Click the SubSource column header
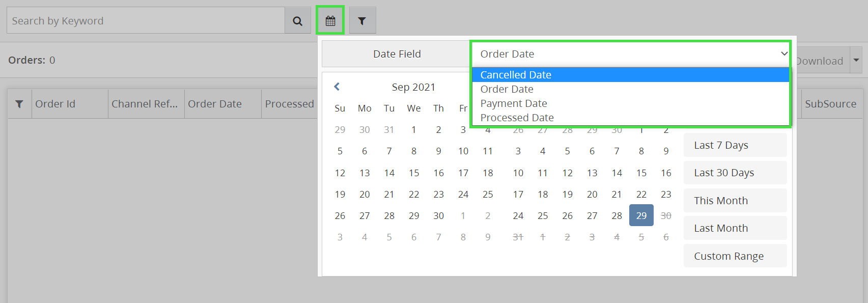868x303 pixels. (830, 104)
